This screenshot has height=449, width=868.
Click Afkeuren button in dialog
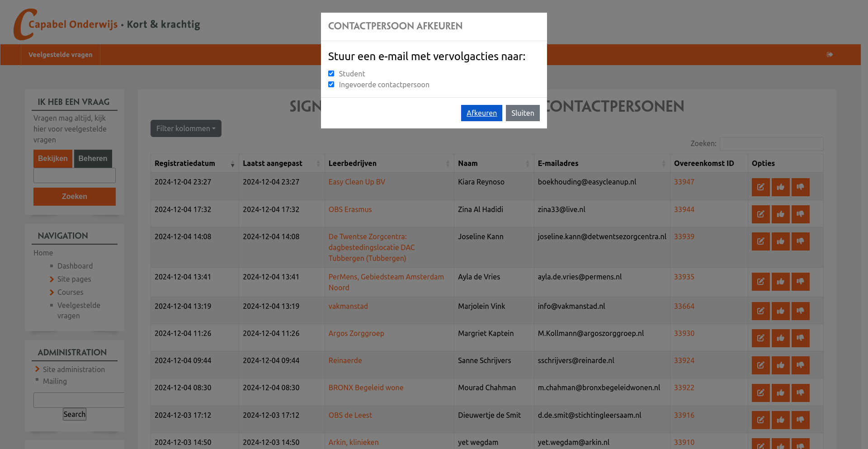(481, 113)
